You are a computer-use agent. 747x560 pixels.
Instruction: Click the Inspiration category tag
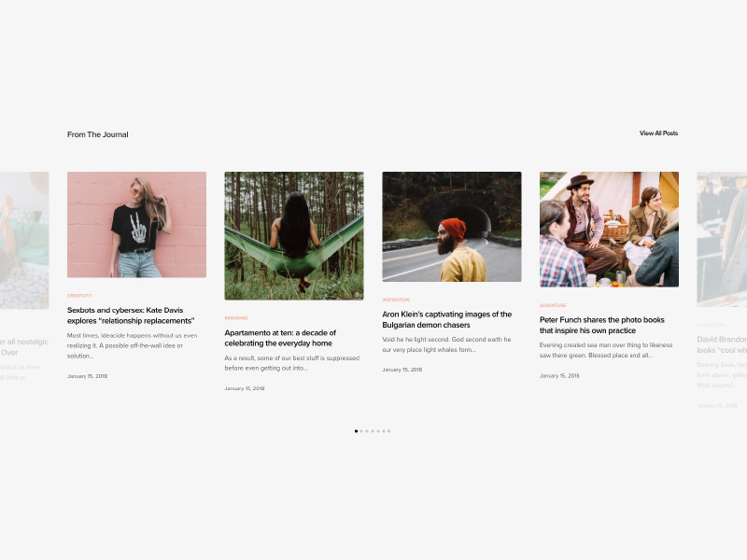point(396,300)
